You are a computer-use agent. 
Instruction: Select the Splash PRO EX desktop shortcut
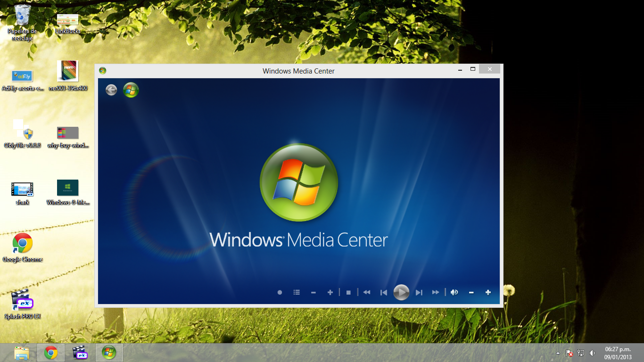click(x=23, y=304)
